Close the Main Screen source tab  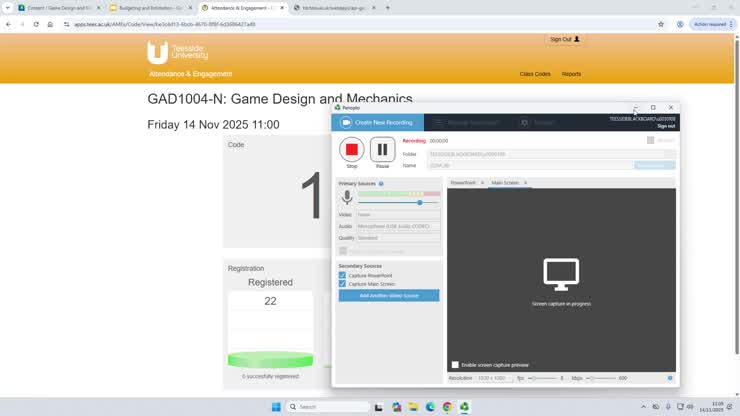coord(525,183)
